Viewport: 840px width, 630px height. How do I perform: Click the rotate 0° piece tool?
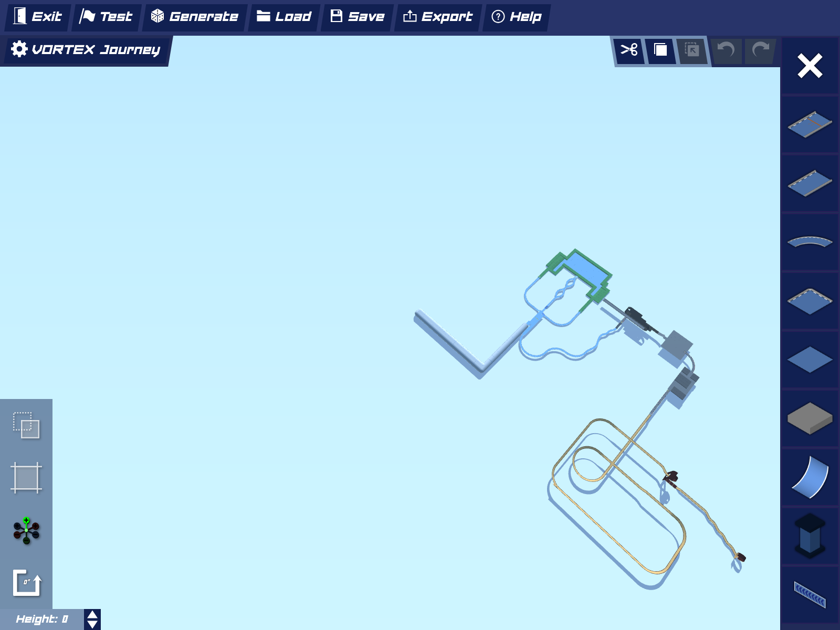(x=27, y=583)
